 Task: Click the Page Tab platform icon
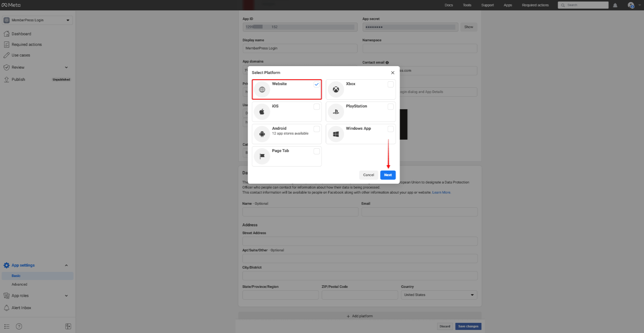[262, 156]
